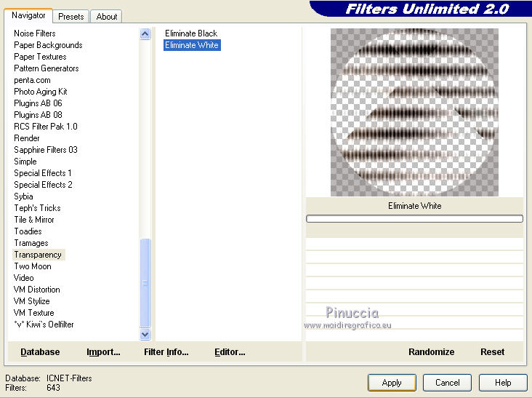The image size is (532, 398).
Task: Select Tramages category
Action: 31,243
